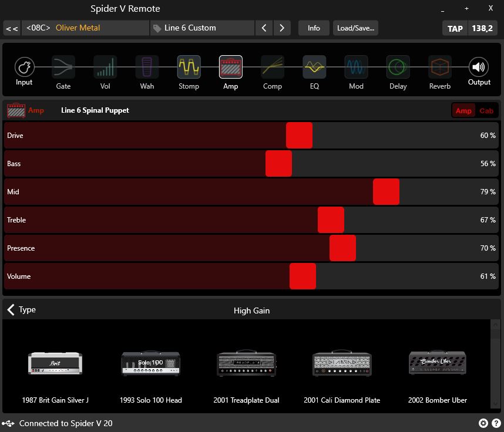
Task: Open the Comp compressor block
Action: point(273,67)
